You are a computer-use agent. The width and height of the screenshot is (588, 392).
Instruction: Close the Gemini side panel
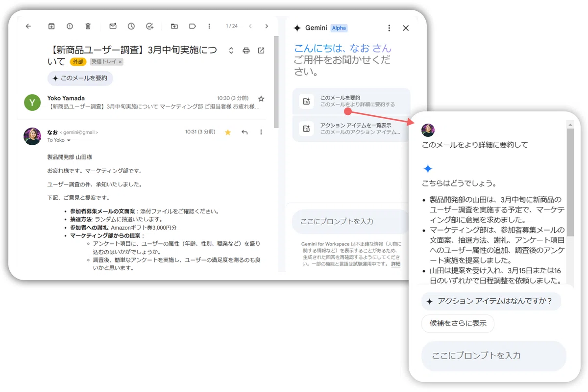[406, 28]
